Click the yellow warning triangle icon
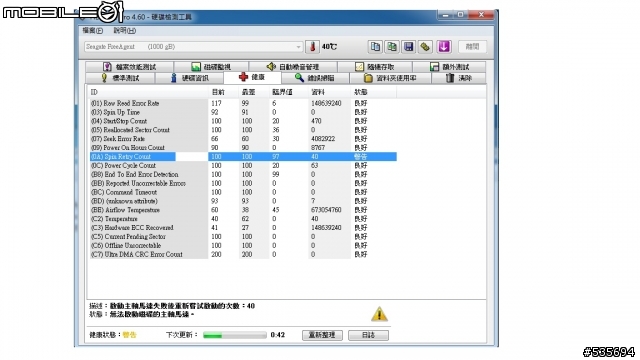This screenshot has width=640, height=360. [x=379, y=314]
